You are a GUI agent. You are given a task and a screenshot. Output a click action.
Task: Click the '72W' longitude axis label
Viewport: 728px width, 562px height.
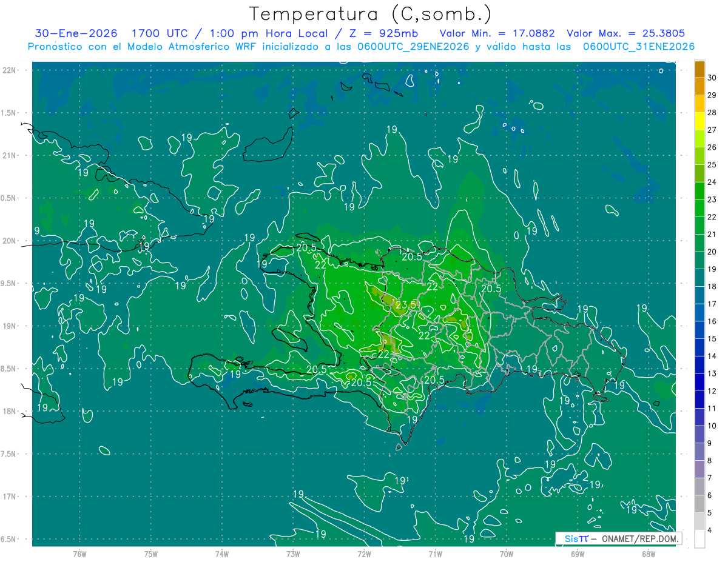coord(364,554)
